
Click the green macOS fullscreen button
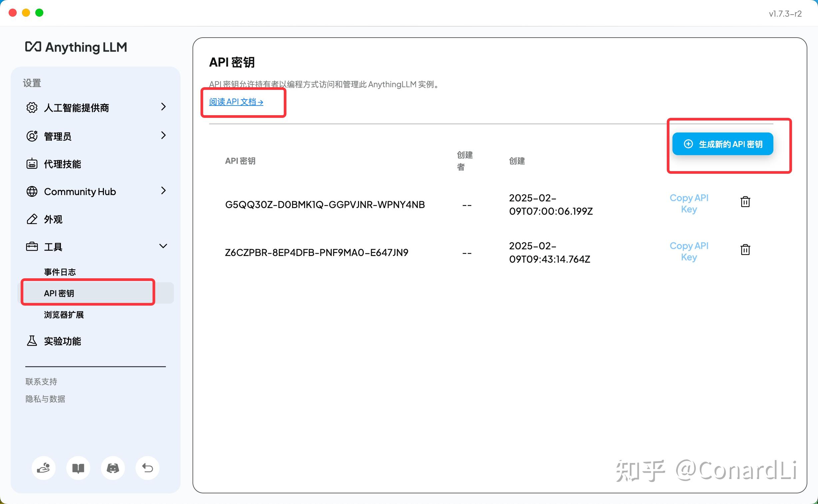click(x=39, y=13)
